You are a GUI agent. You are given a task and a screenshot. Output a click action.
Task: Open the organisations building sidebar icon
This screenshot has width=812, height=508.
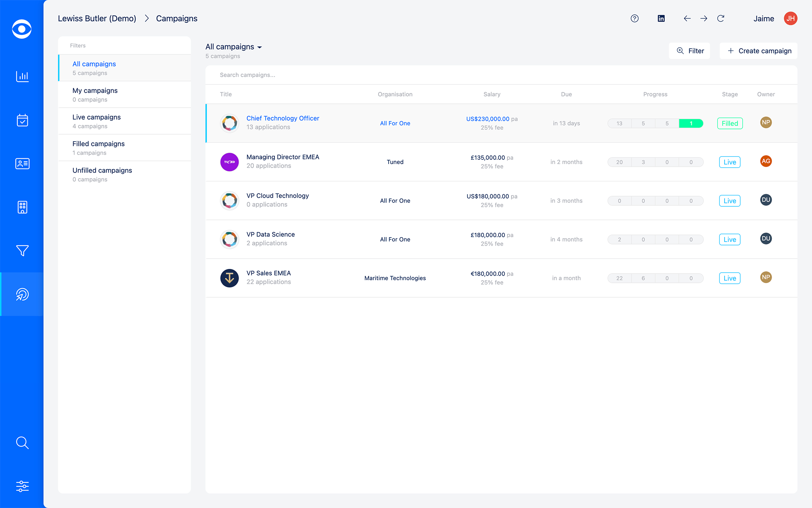coord(22,207)
